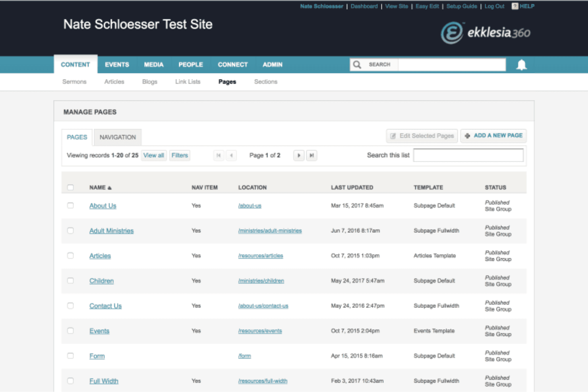Screen dimensions: 588x392
Task: Click the Easy Edit link
Action: [x=427, y=6]
